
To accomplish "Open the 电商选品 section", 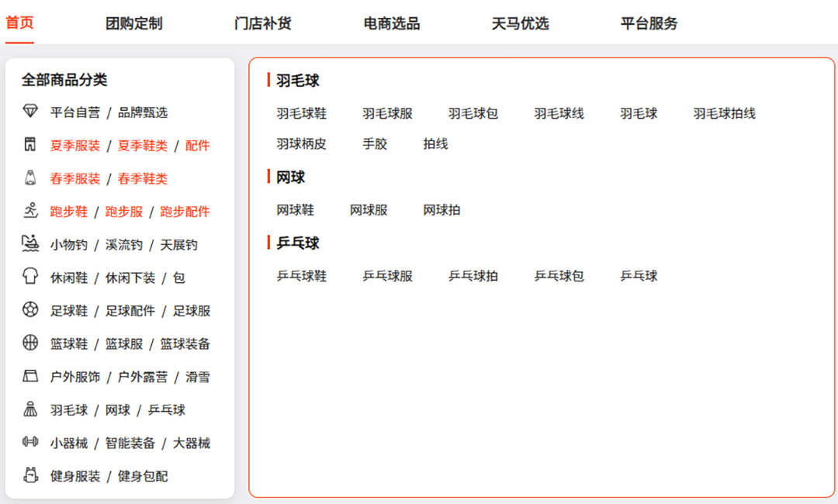I will 390,23.
